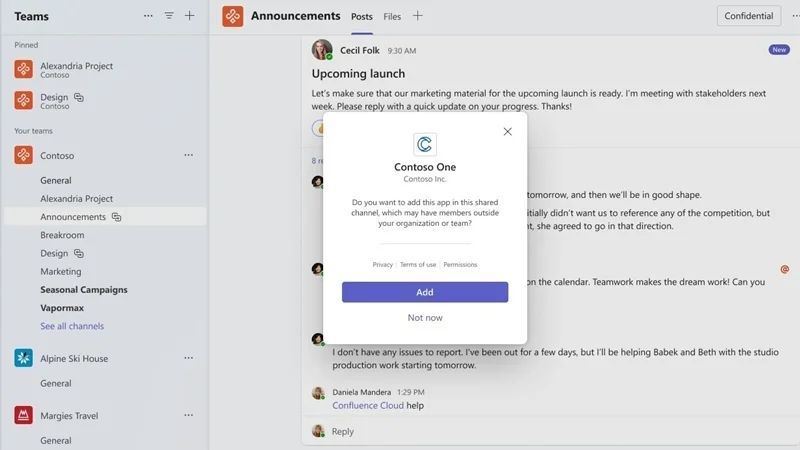Select the Announcements channel
This screenshot has width=800, height=450.
point(105,217)
